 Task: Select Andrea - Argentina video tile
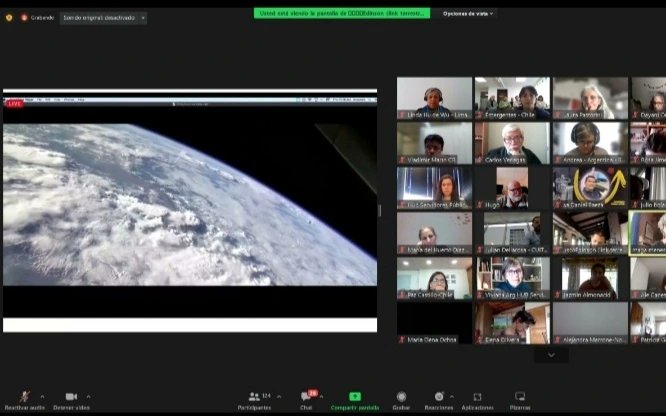(x=590, y=143)
